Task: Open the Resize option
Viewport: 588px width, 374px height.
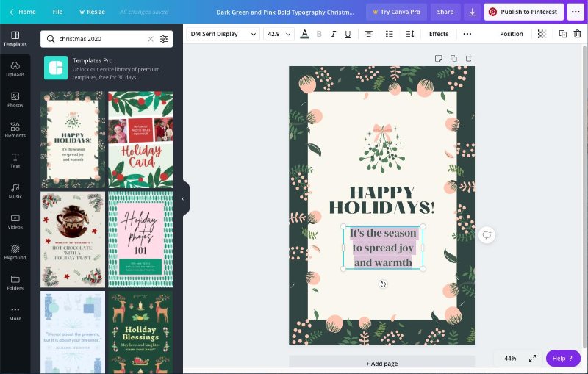Action: pos(92,12)
